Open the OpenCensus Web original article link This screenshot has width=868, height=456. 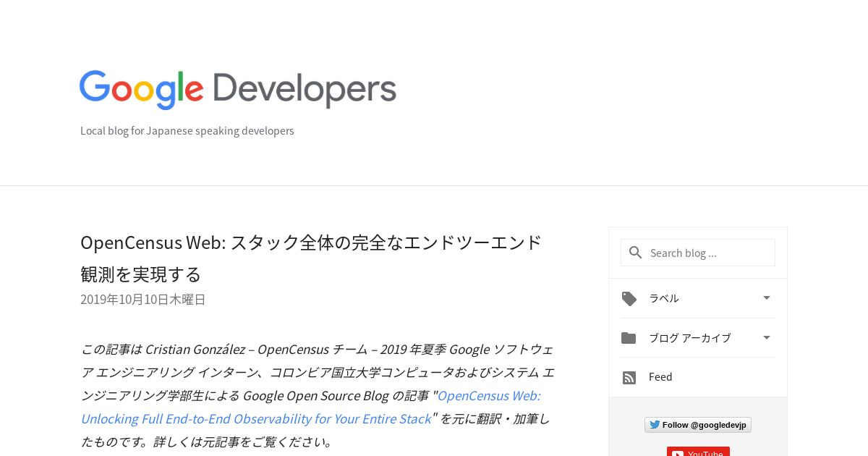click(310, 408)
